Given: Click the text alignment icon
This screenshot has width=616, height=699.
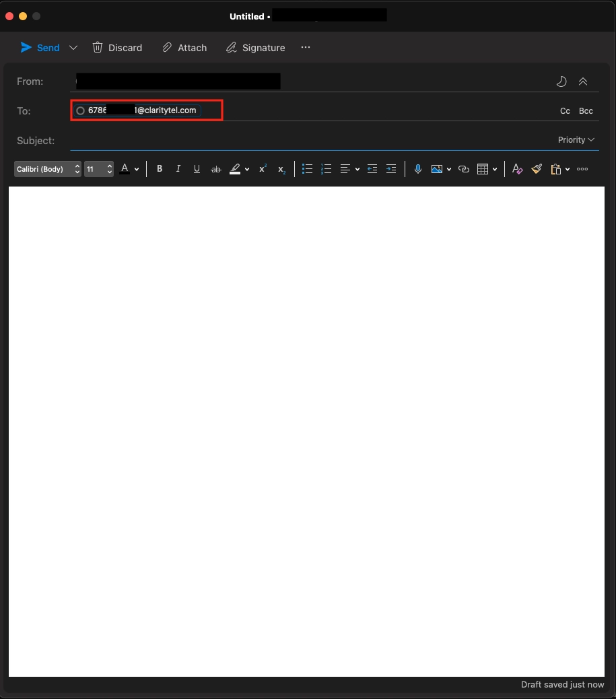Looking at the screenshot, I should pyautogui.click(x=345, y=169).
